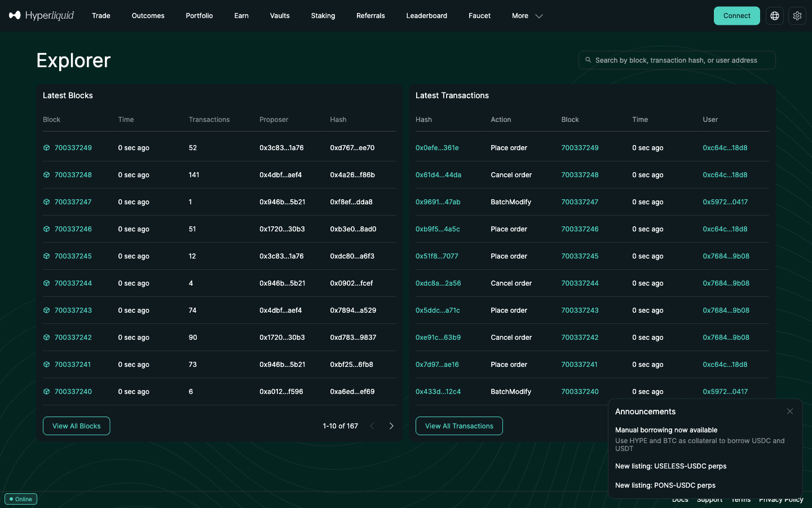
Task: Go to next page of blocks
Action: (391, 426)
